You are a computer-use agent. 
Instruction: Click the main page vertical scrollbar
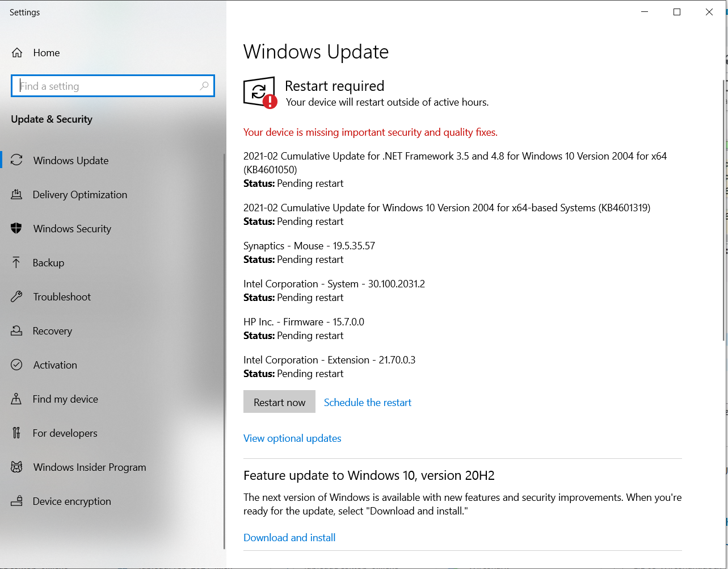pyautogui.click(x=724, y=210)
